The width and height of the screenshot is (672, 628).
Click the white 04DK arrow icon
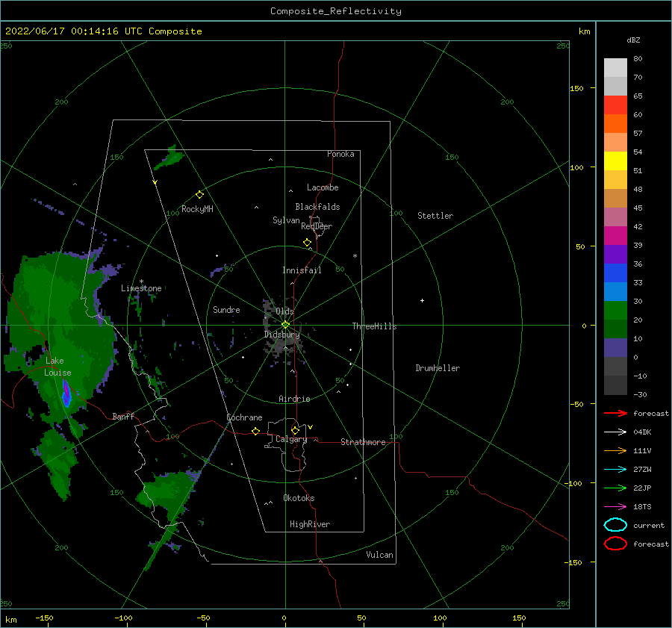click(615, 432)
